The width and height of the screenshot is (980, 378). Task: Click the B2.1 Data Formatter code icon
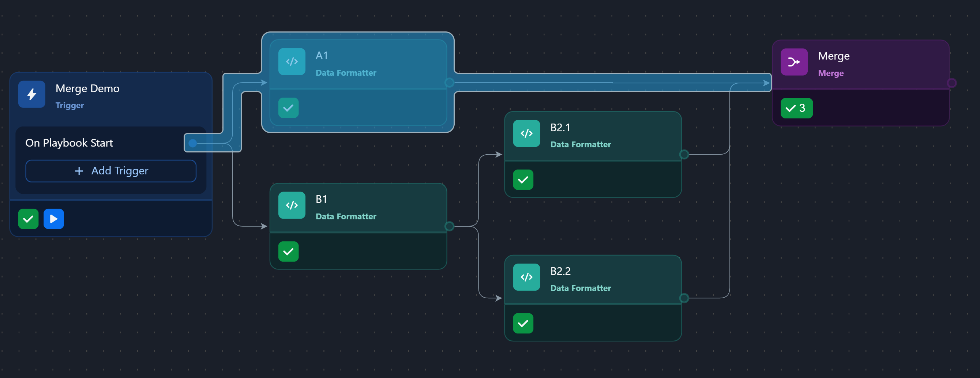click(x=526, y=133)
